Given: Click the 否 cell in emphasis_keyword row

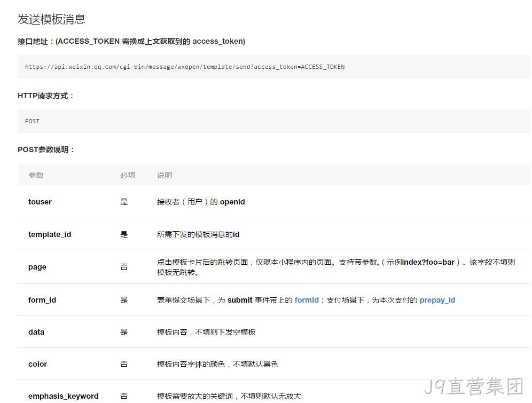Looking at the screenshot, I should [x=124, y=396].
